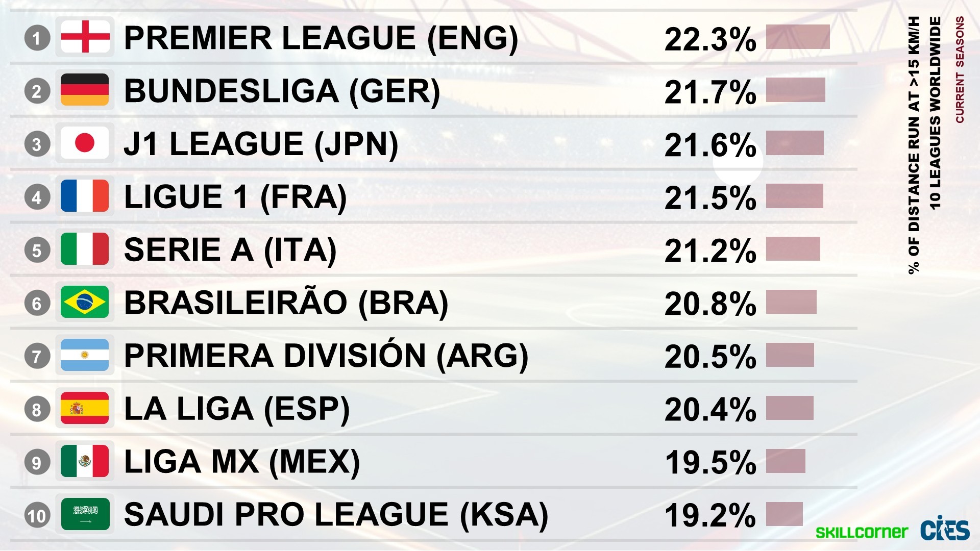Image resolution: width=980 pixels, height=551 pixels.
Task: Click the SkillCorner logo
Action: click(x=862, y=533)
